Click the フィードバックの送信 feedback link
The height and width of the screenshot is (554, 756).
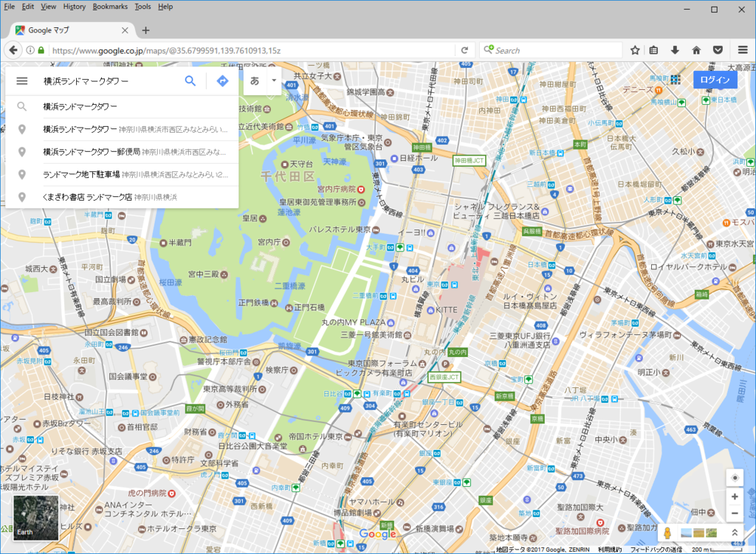(x=656, y=550)
